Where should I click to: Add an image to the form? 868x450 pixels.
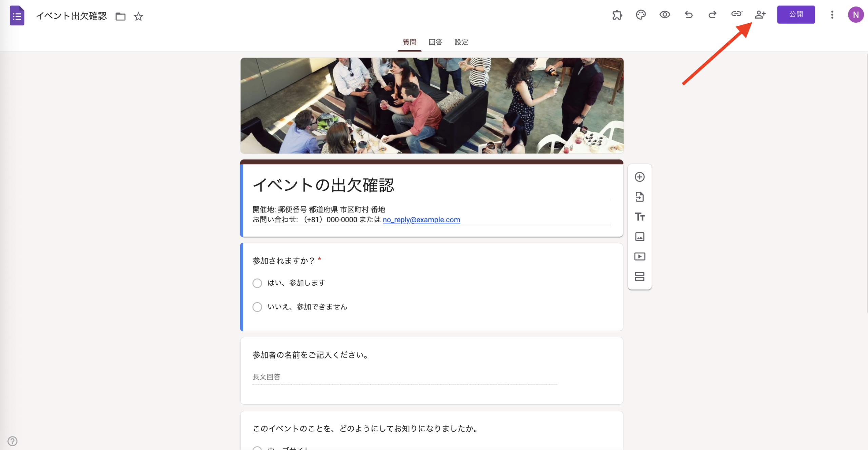click(x=639, y=237)
